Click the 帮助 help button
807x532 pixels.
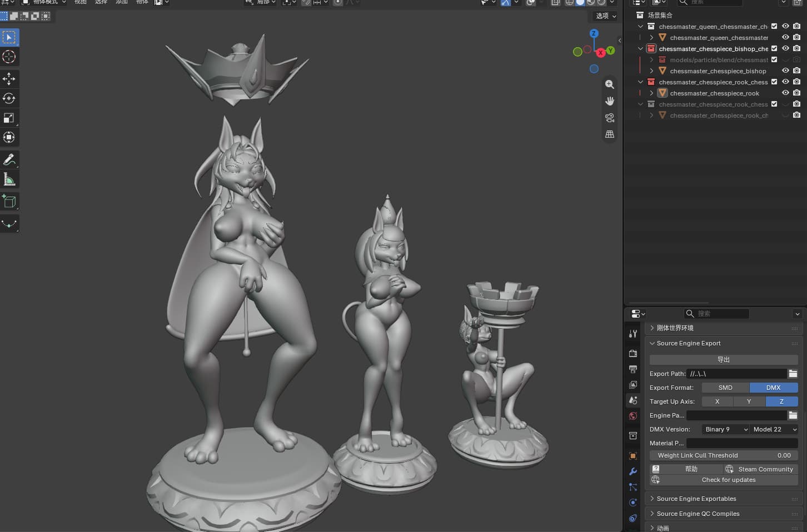click(686, 469)
